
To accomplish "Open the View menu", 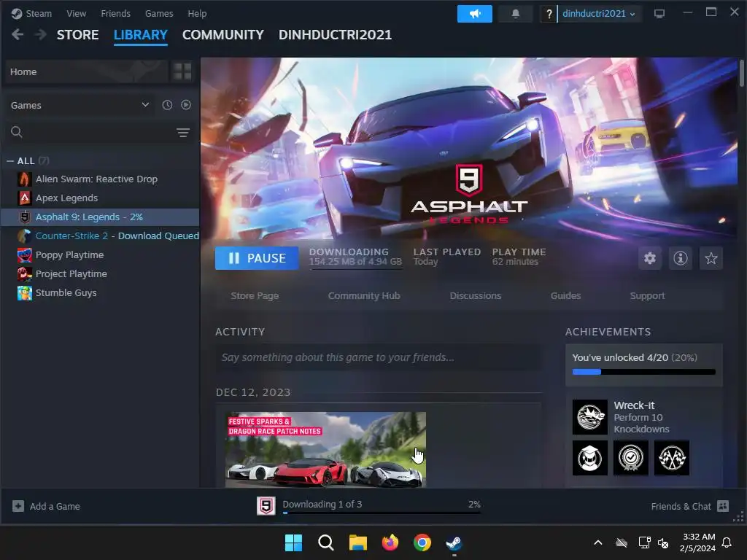I will tap(76, 14).
